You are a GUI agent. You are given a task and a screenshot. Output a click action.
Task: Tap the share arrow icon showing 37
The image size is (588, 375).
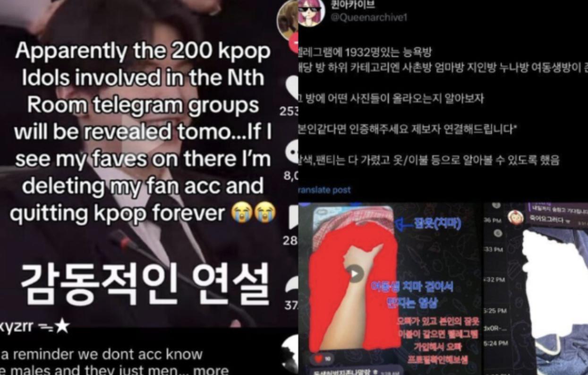click(292, 285)
